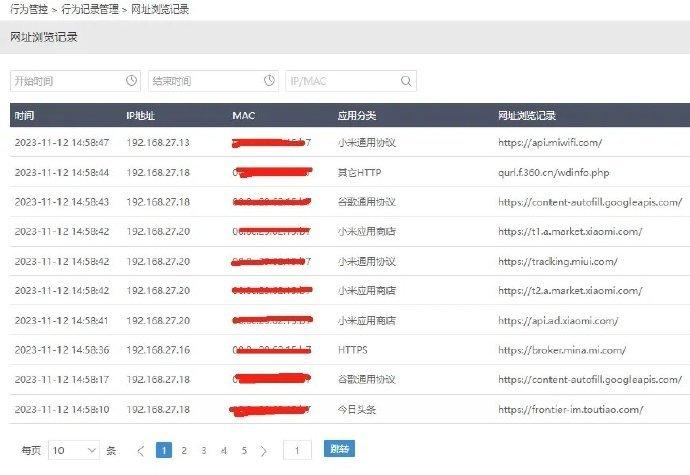
Task: Click 谷歌通用协议 in the 14:58:43 row
Action: (x=367, y=202)
